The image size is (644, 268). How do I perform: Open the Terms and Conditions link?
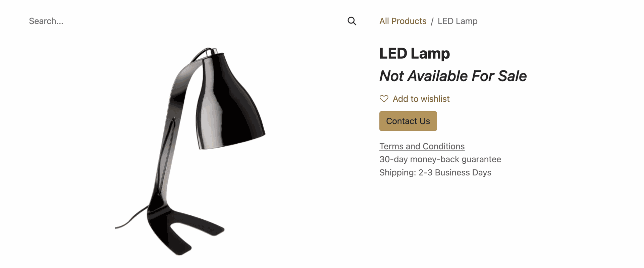(x=422, y=146)
